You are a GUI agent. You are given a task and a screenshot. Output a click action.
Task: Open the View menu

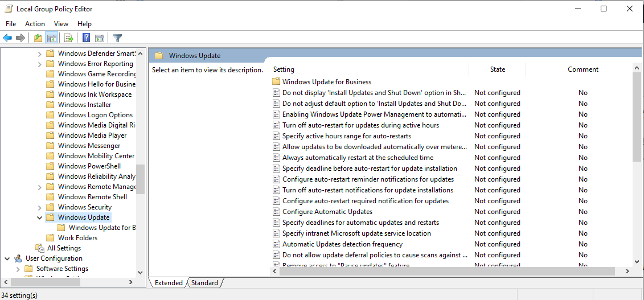click(61, 24)
